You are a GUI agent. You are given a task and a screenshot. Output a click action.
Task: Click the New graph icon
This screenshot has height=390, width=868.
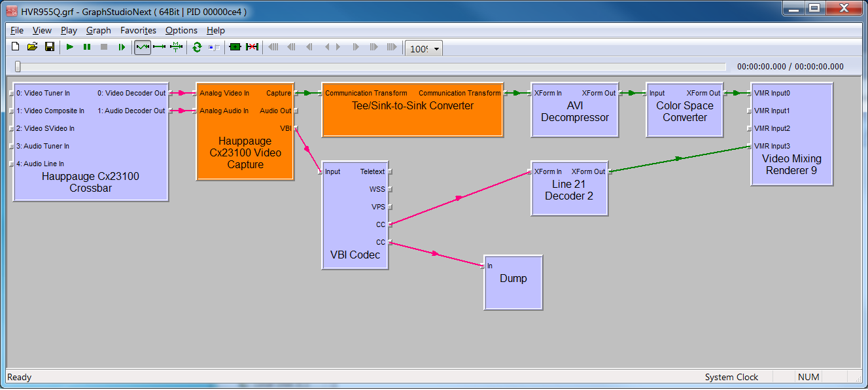[16, 47]
